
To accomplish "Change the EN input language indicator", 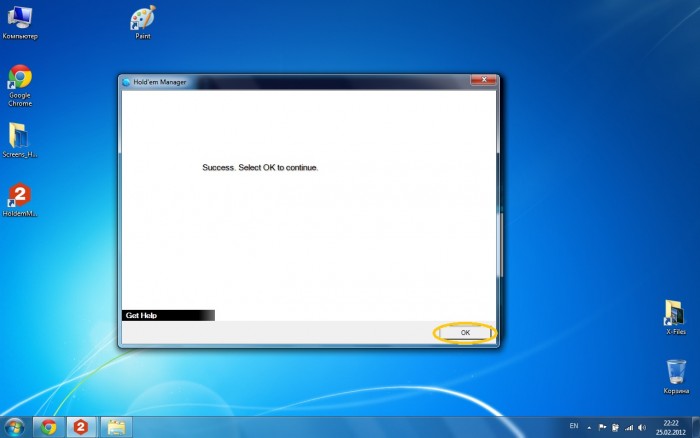I will click(x=574, y=426).
